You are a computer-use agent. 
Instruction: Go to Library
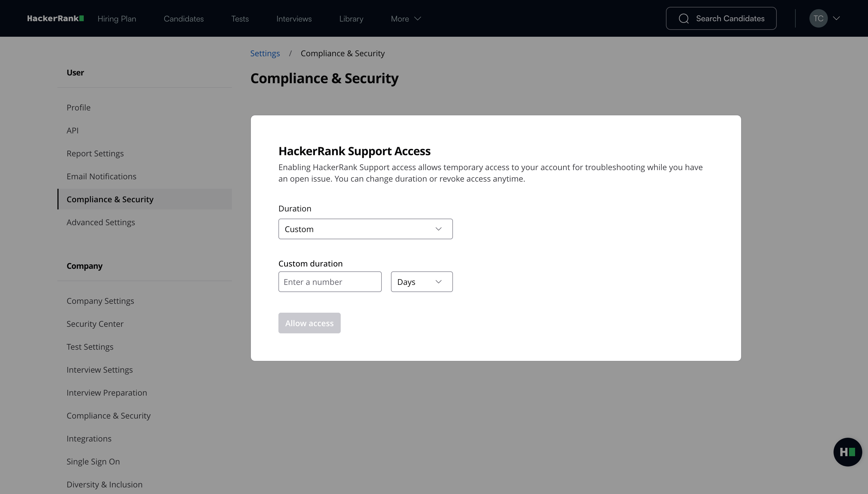[351, 19]
